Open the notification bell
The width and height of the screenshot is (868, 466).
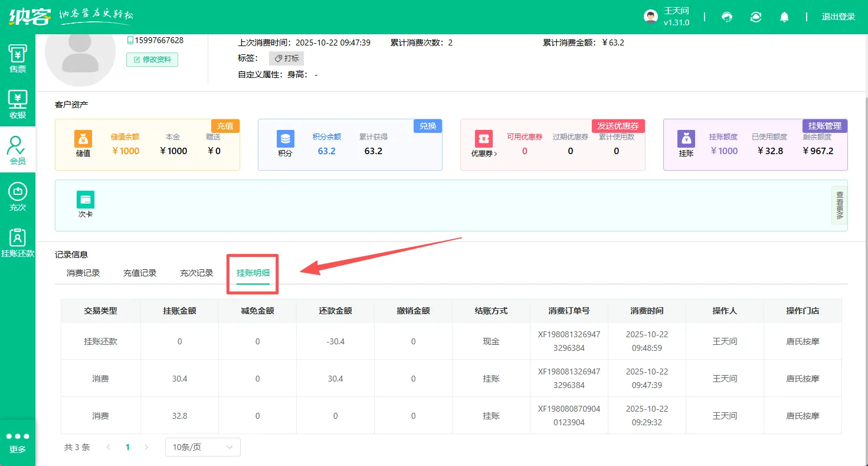click(x=784, y=17)
